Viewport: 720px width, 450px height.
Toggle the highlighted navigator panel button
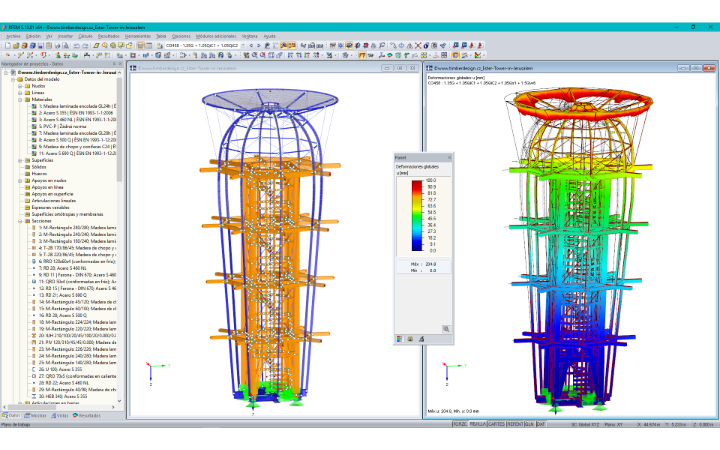(x=141, y=45)
